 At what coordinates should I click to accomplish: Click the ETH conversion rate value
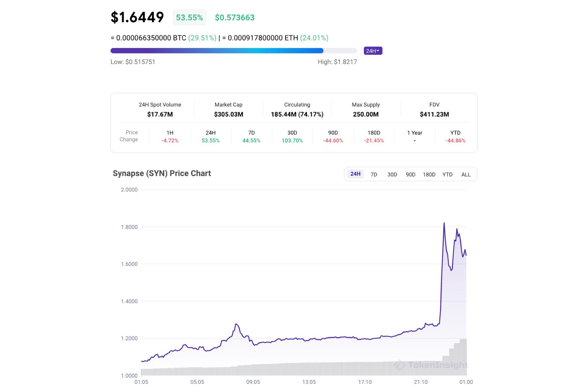pyautogui.click(x=262, y=38)
